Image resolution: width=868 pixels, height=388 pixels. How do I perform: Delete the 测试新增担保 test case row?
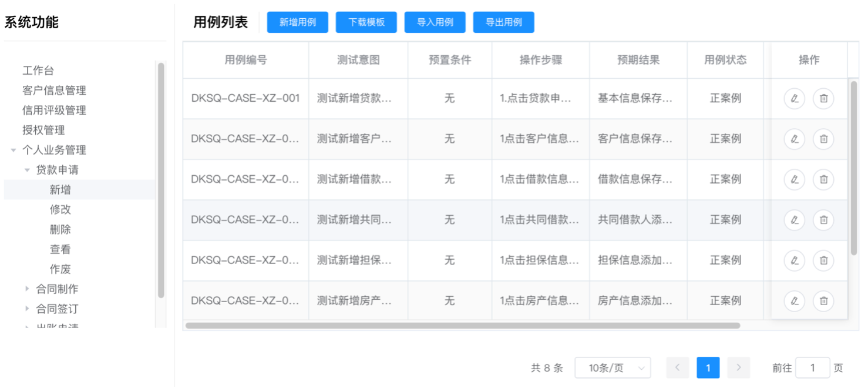pyautogui.click(x=823, y=260)
